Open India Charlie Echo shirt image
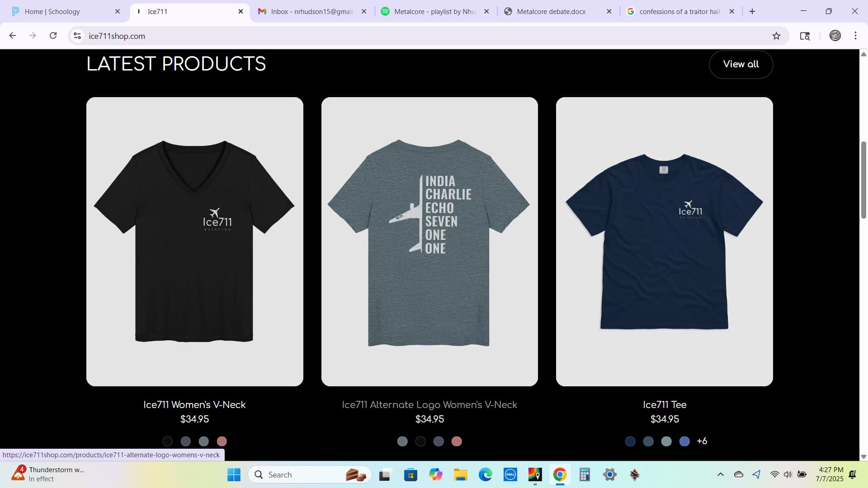 click(429, 241)
